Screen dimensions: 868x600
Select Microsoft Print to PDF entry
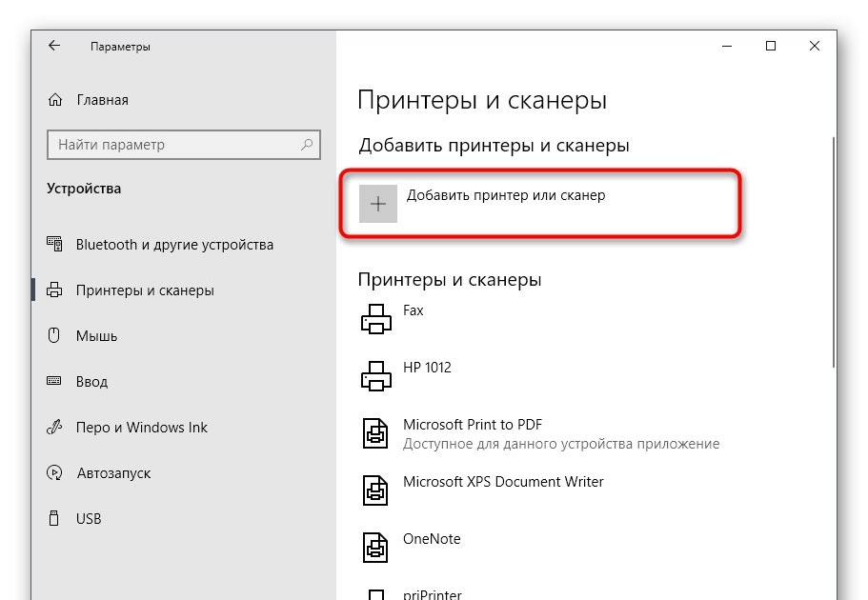tap(473, 425)
